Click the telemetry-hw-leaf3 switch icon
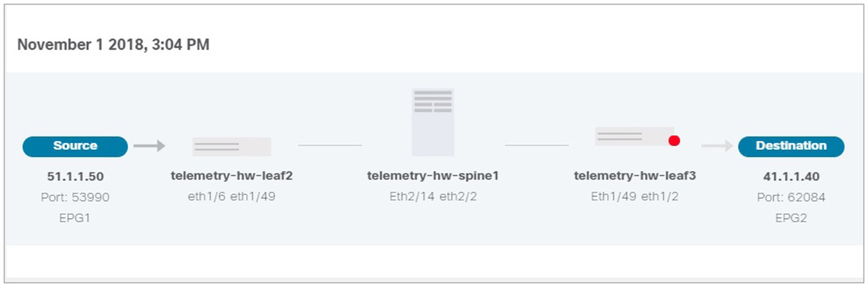Screen dimensions: 868x287 click(x=635, y=136)
